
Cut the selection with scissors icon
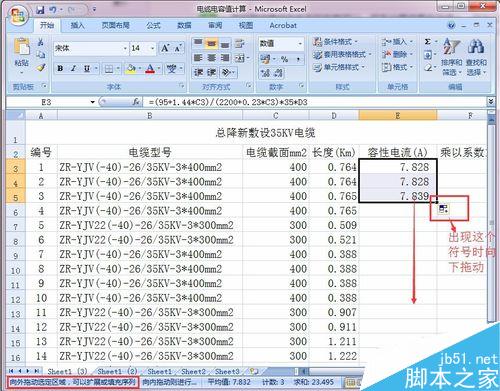(41, 41)
